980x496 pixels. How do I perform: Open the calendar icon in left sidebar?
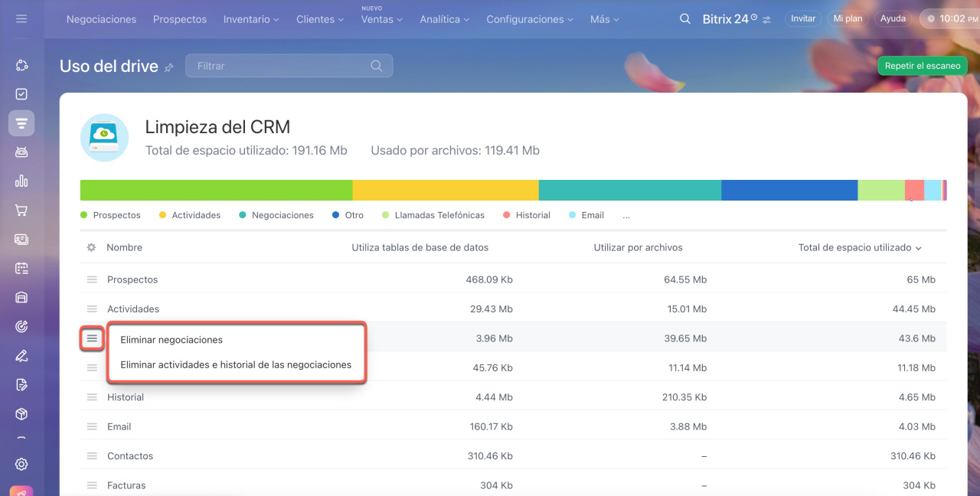click(x=21, y=269)
